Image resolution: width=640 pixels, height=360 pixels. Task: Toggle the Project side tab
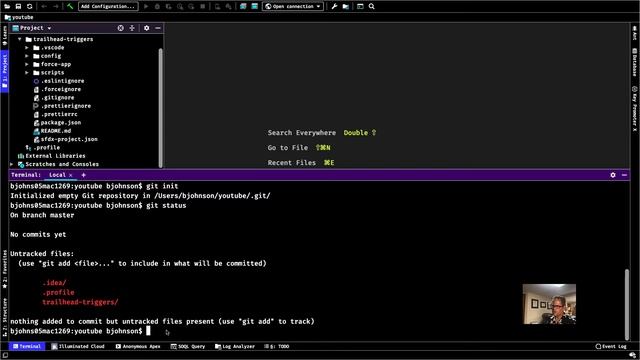coord(4,71)
